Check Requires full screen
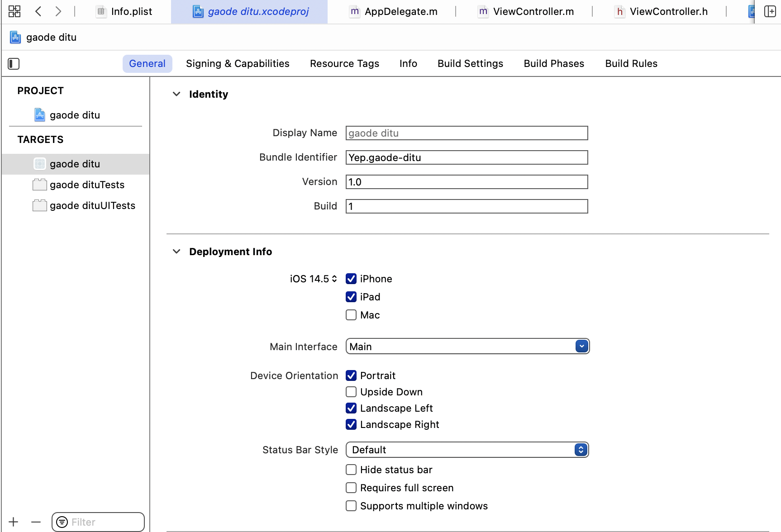 coord(351,488)
